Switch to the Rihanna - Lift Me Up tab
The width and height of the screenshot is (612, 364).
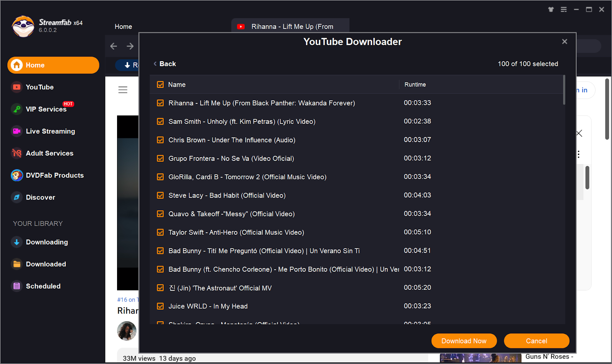[x=290, y=25]
